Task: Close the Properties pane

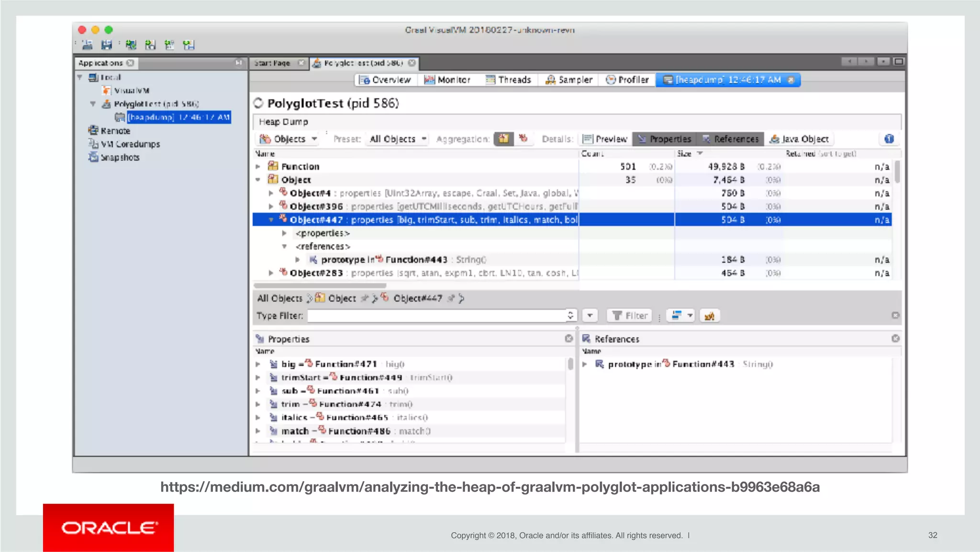Action: [x=568, y=338]
